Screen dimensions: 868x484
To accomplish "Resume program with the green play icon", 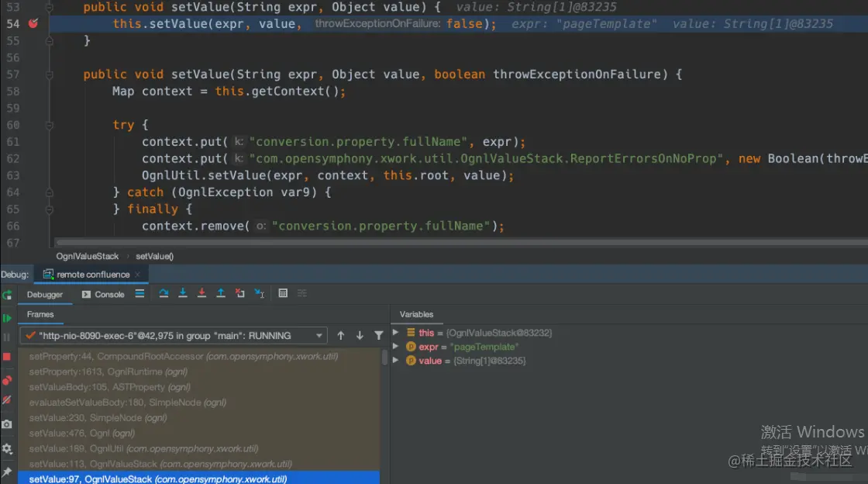I will [x=7, y=318].
